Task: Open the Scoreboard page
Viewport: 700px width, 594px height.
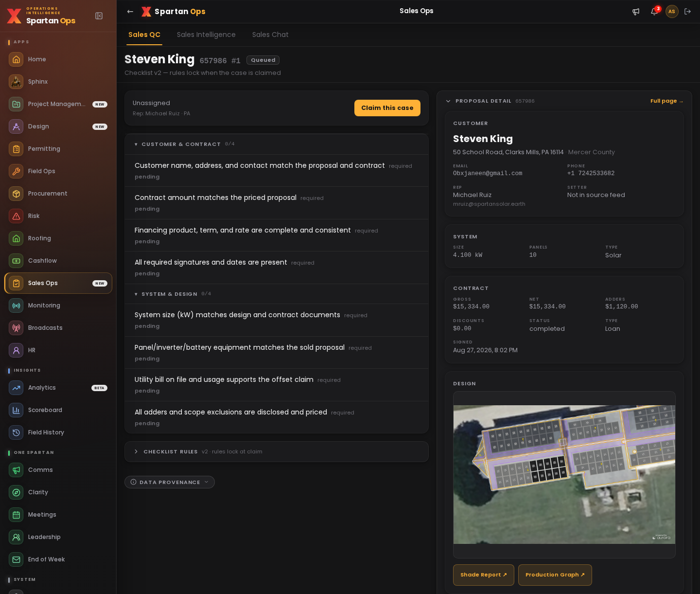Action: pyautogui.click(x=58, y=410)
